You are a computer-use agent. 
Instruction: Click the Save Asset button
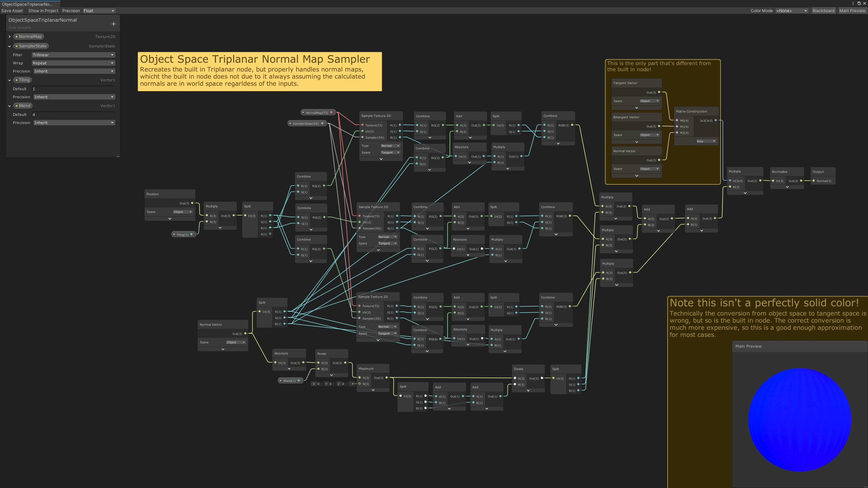[x=12, y=11]
